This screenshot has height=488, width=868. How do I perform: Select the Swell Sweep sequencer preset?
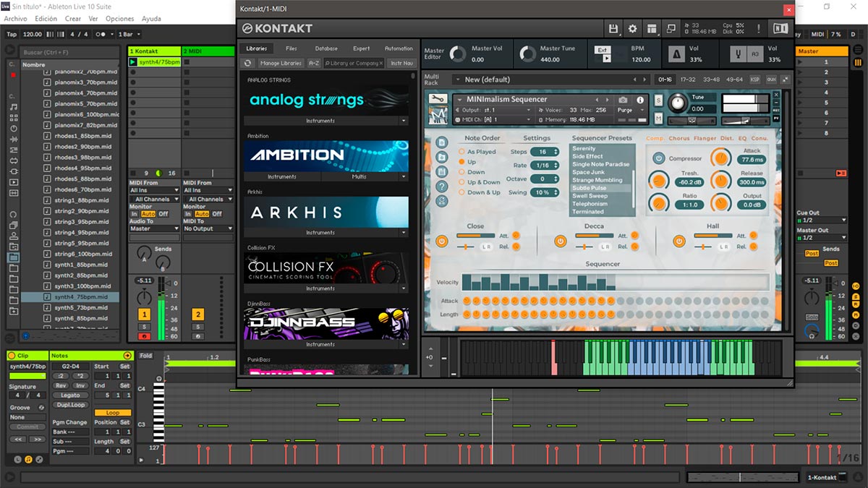[590, 196]
